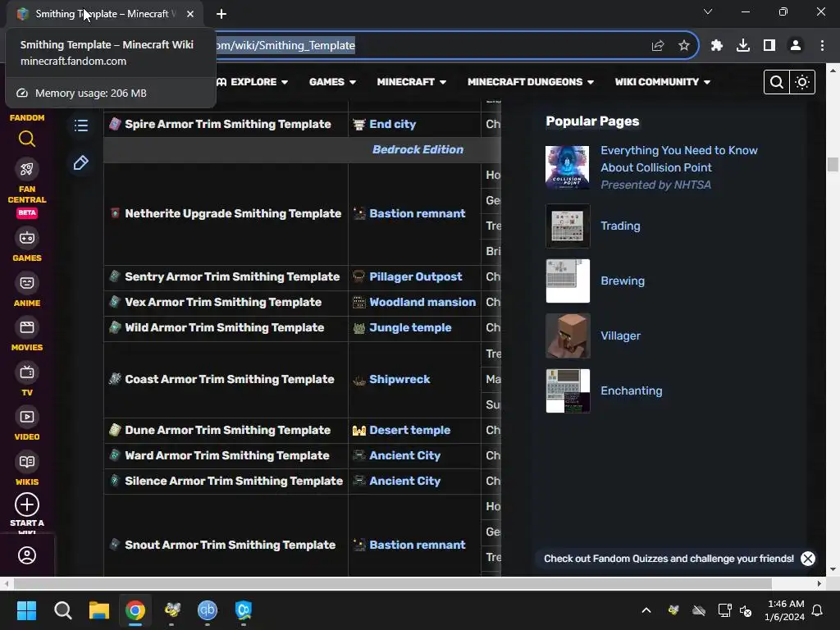Open Chrome three-dot menu
The height and width of the screenshot is (630, 840).
pos(822,46)
